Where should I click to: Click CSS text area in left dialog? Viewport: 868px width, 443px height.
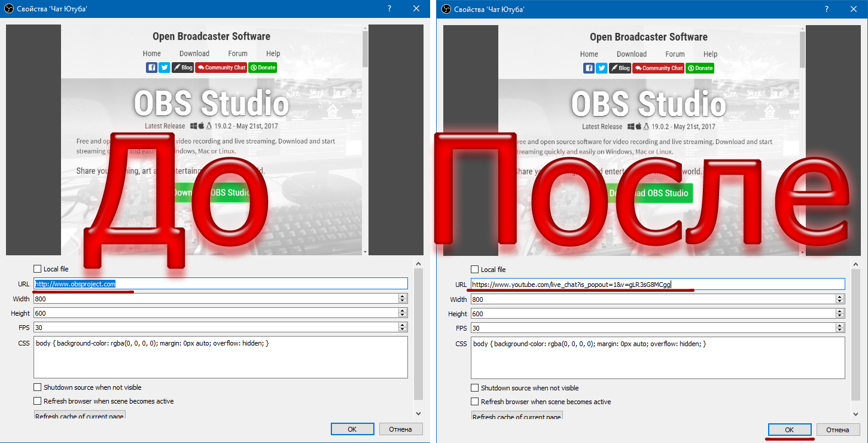coord(221,358)
